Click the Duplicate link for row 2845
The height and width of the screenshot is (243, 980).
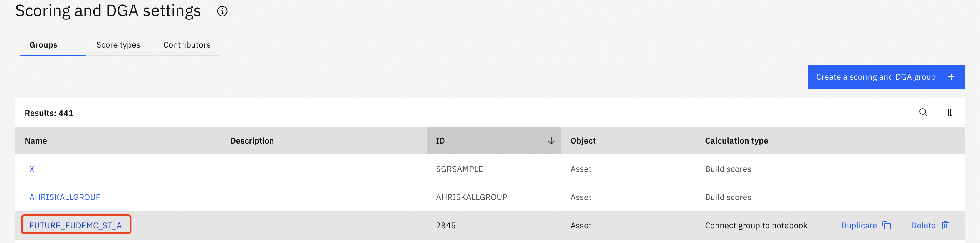(859, 225)
